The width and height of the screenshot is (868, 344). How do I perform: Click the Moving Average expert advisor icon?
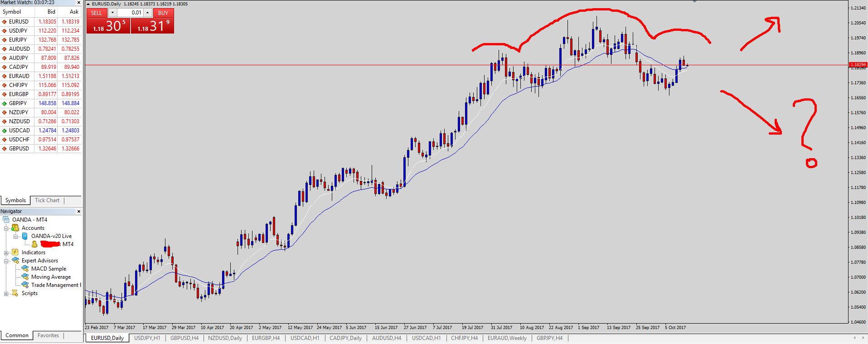[x=25, y=277]
